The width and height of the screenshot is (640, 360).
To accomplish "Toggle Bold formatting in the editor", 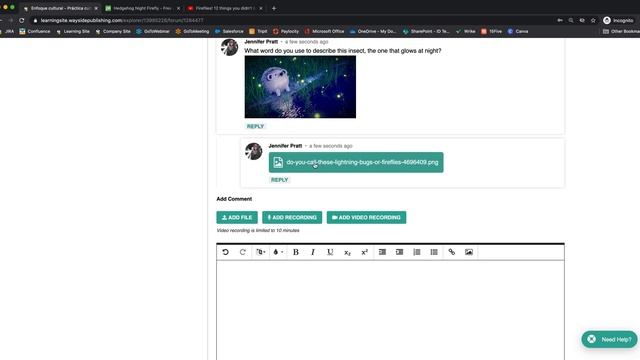I will (x=296, y=252).
